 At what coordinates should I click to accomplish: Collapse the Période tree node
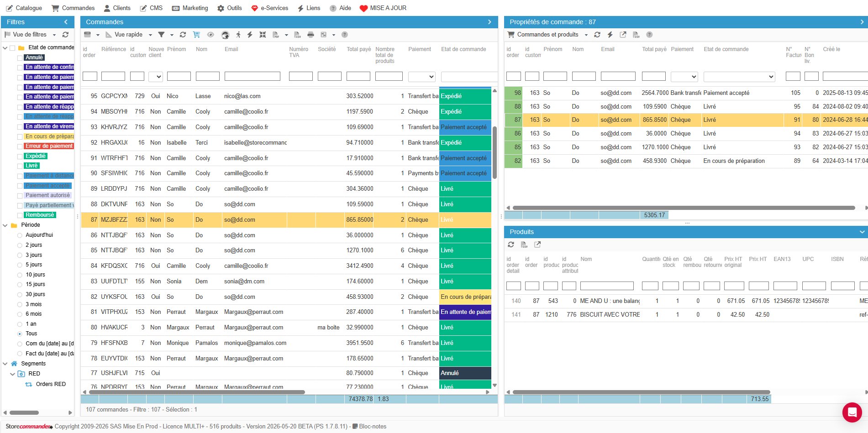[5, 225]
